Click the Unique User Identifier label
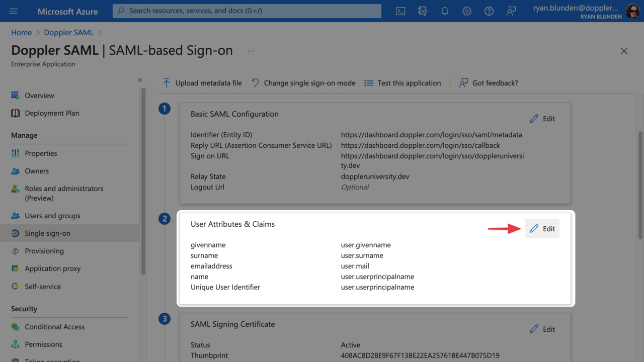 pyautogui.click(x=225, y=287)
